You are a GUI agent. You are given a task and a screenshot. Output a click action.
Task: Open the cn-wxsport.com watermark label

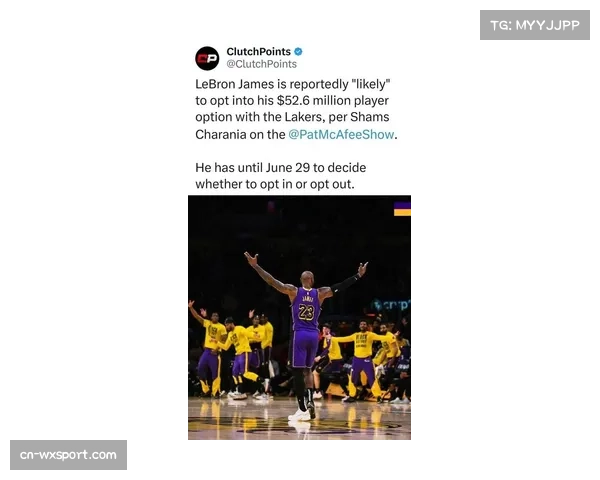68,455
